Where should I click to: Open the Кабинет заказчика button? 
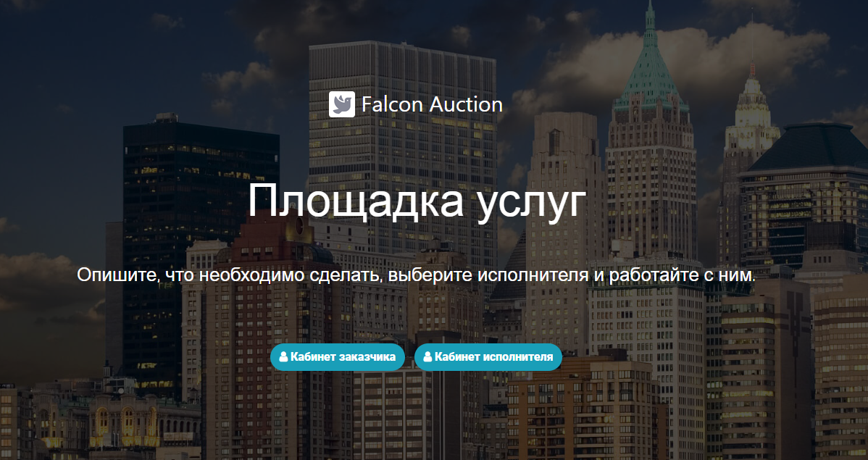click(337, 357)
